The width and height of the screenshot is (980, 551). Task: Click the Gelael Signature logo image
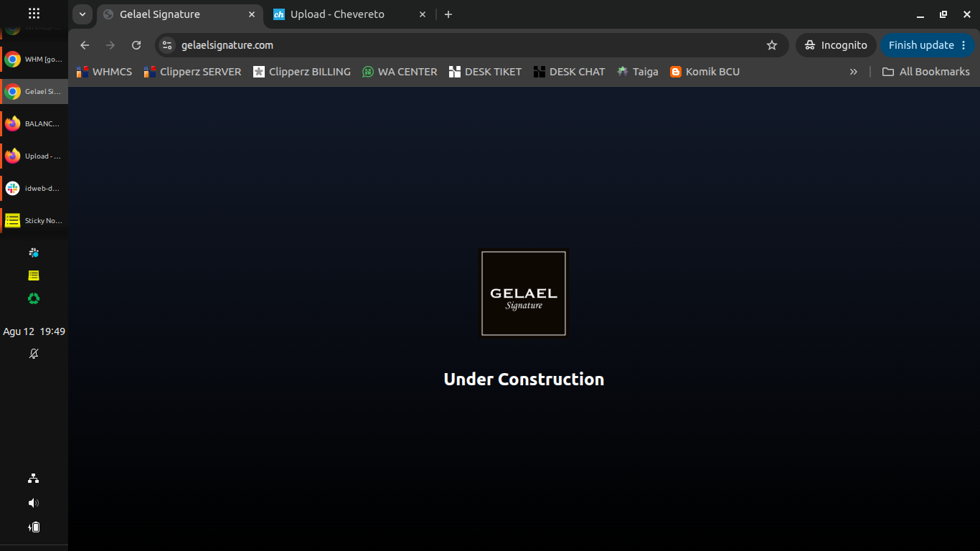524,293
